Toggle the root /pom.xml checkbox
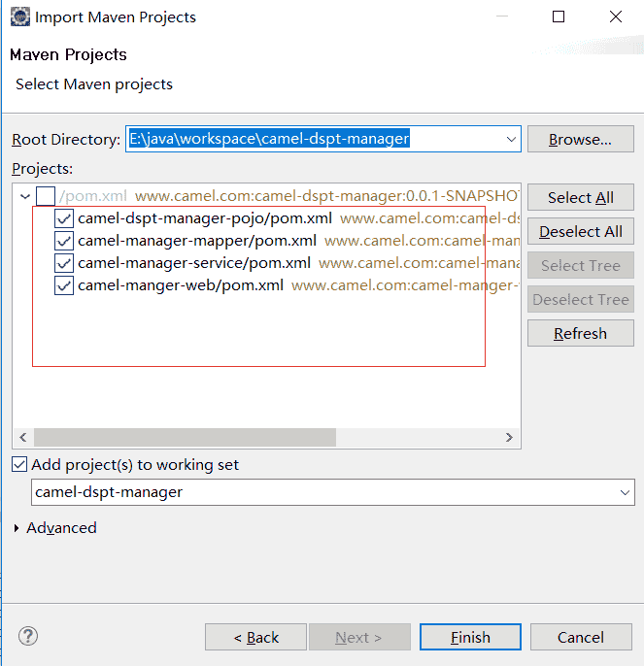 tap(46, 196)
